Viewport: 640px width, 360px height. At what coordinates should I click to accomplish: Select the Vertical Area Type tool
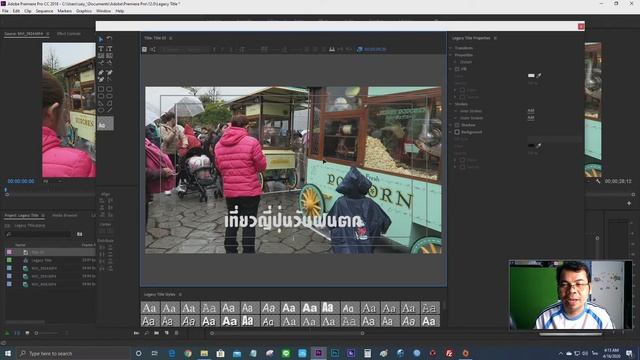(109, 56)
